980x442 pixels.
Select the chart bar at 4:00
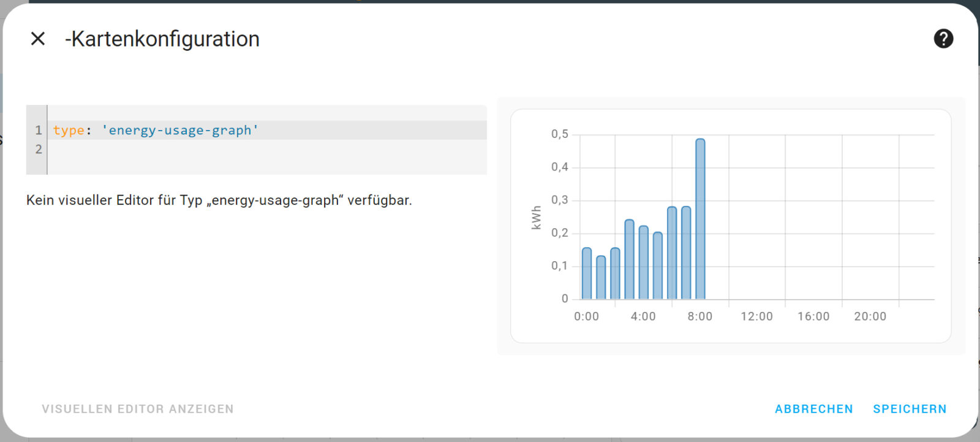pyautogui.click(x=643, y=264)
